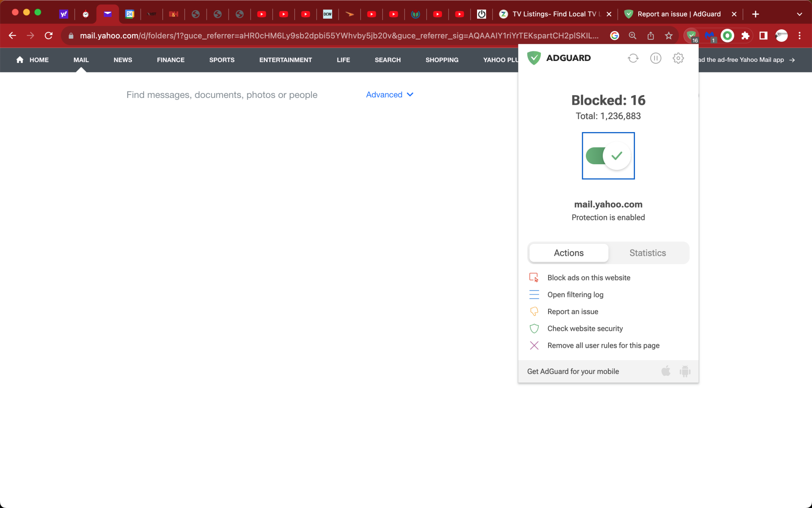Reload the page with the refresh icon

pos(49,35)
